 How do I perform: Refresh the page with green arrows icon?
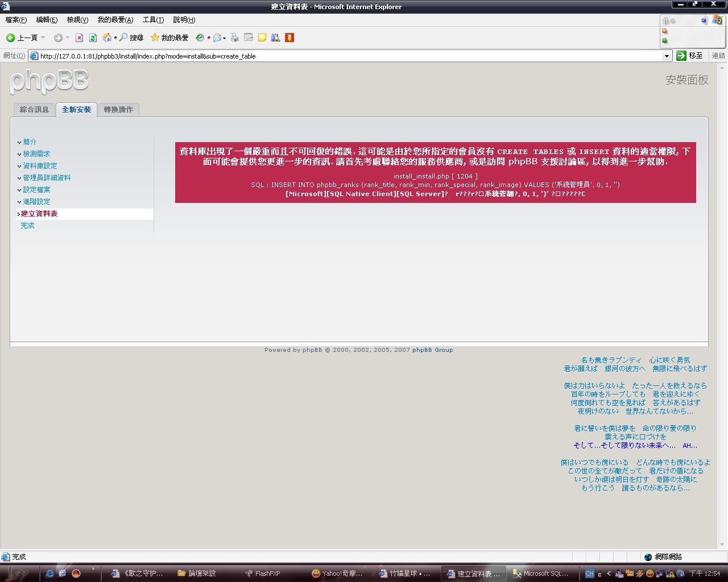click(93, 38)
